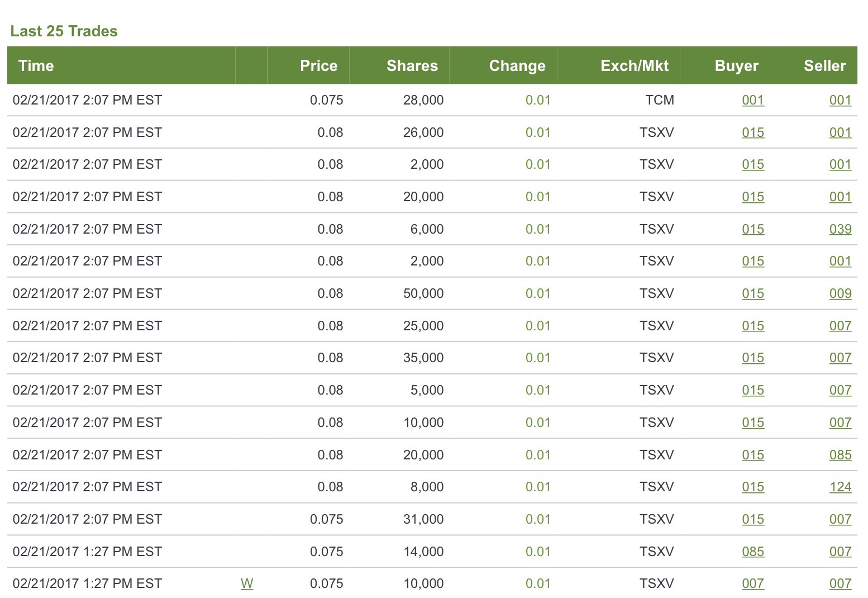Click the Last 25 Trades heading

[x=63, y=31]
